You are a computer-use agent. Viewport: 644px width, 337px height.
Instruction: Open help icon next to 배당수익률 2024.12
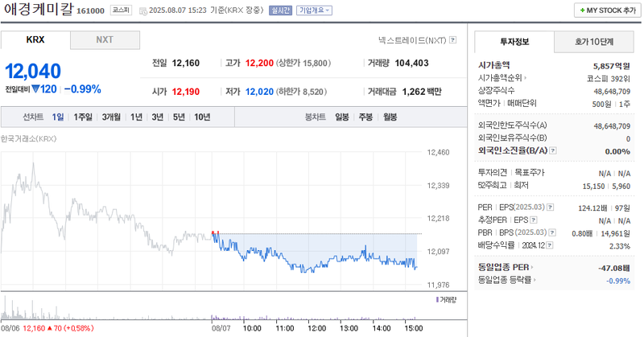[x=550, y=245]
